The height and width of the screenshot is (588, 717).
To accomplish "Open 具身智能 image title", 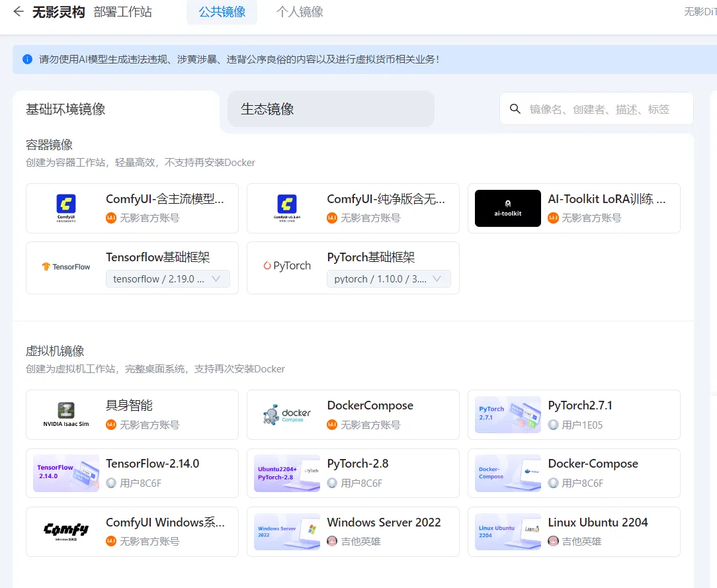I will (130, 405).
